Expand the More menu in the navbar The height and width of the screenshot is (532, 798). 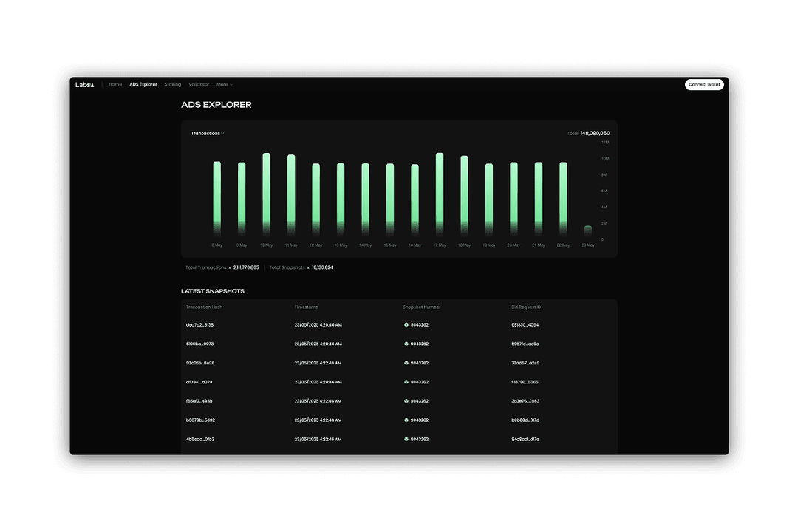point(225,84)
